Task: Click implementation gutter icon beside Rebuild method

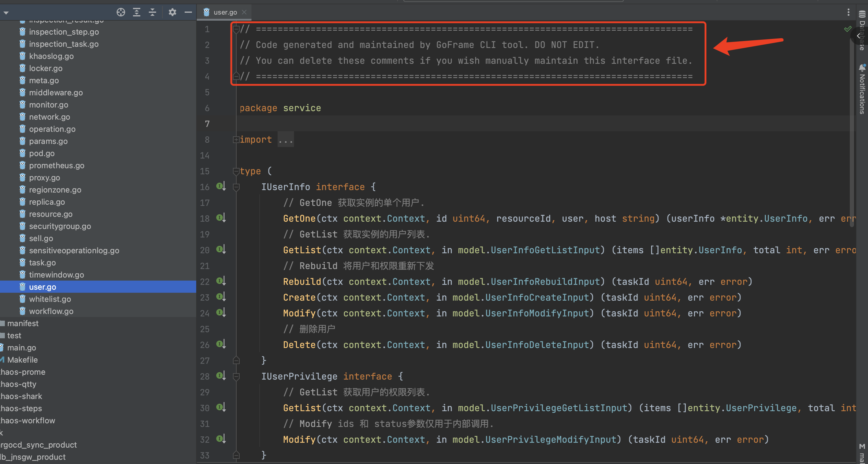Action: pyautogui.click(x=220, y=281)
